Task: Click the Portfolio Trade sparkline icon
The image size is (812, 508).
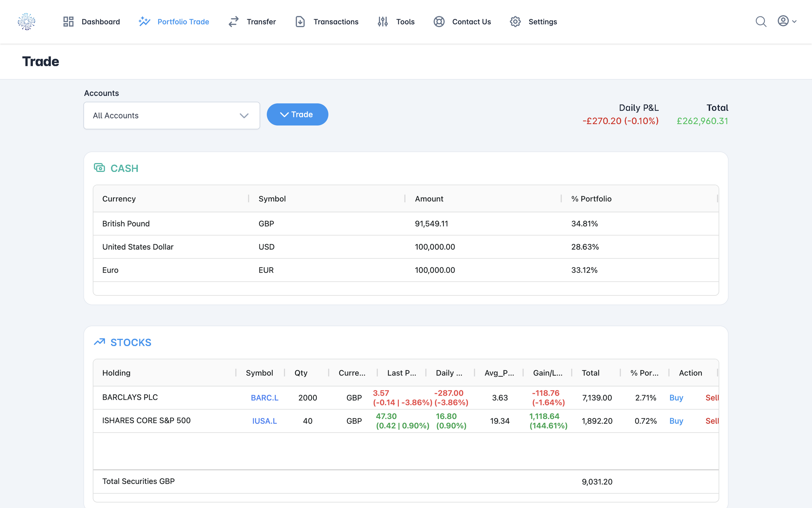Action: [144, 22]
